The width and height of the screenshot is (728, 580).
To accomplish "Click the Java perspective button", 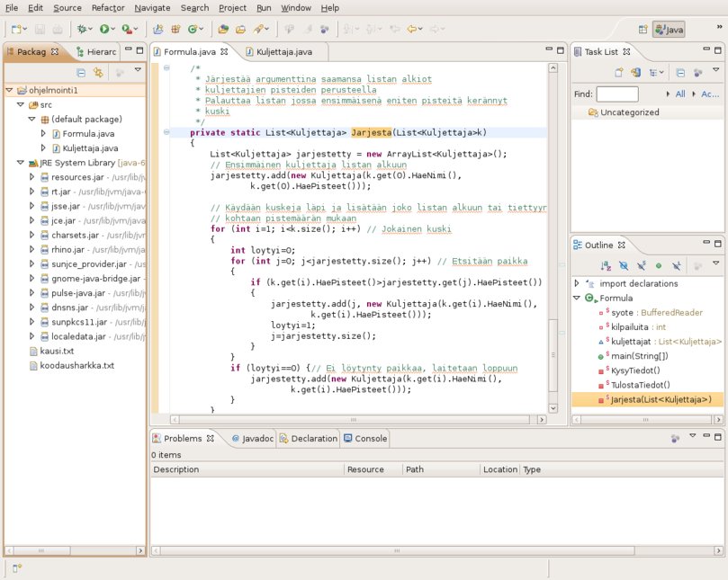I will [668, 30].
